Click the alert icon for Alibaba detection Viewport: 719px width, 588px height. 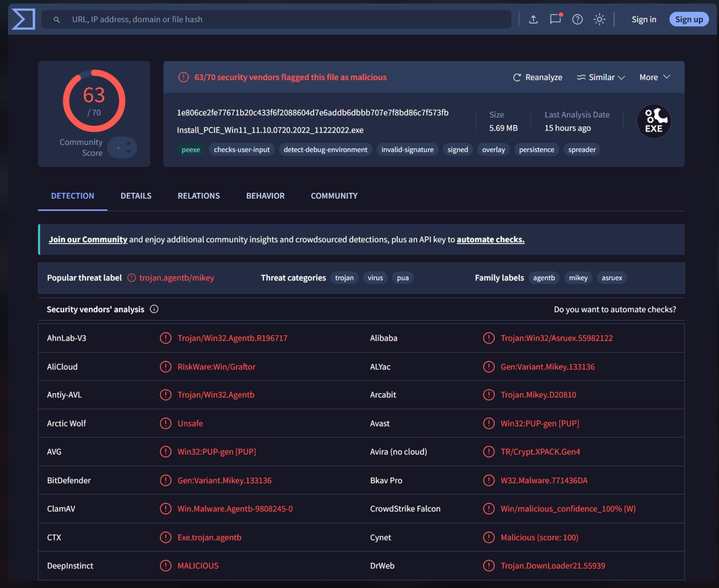click(489, 338)
